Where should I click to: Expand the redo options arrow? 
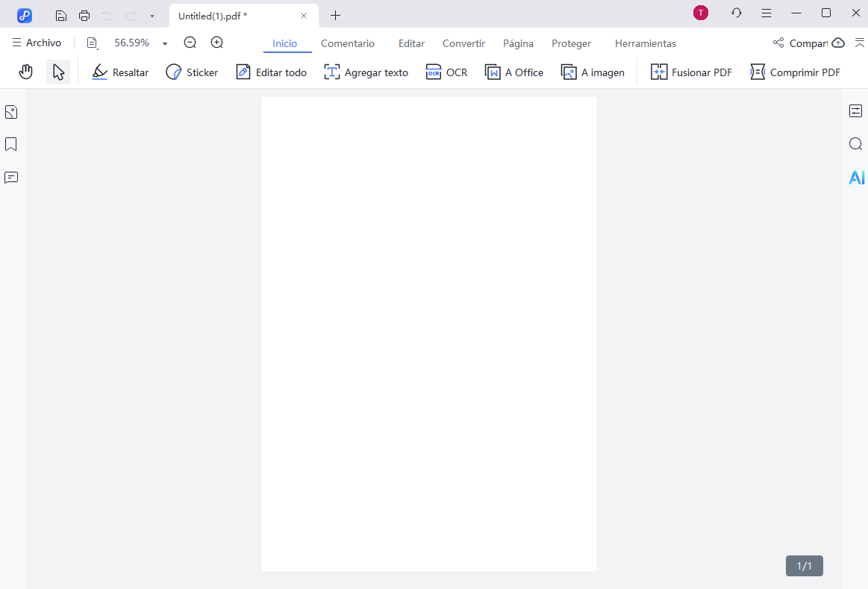[x=153, y=15]
